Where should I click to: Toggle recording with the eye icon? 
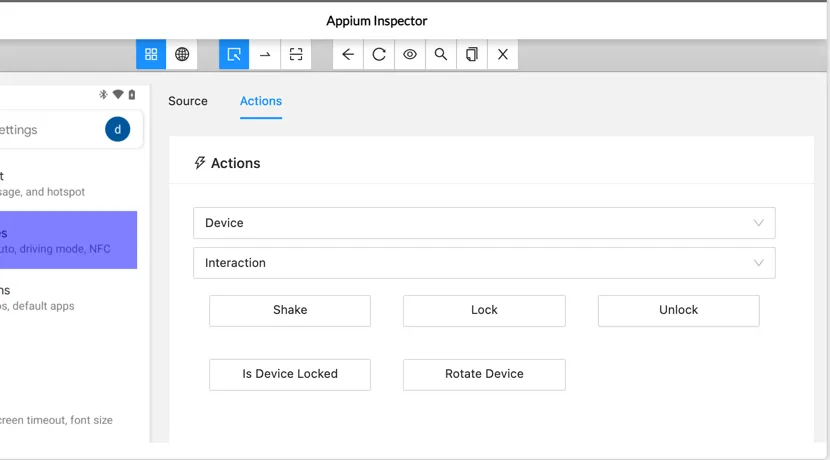(x=410, y=55)
